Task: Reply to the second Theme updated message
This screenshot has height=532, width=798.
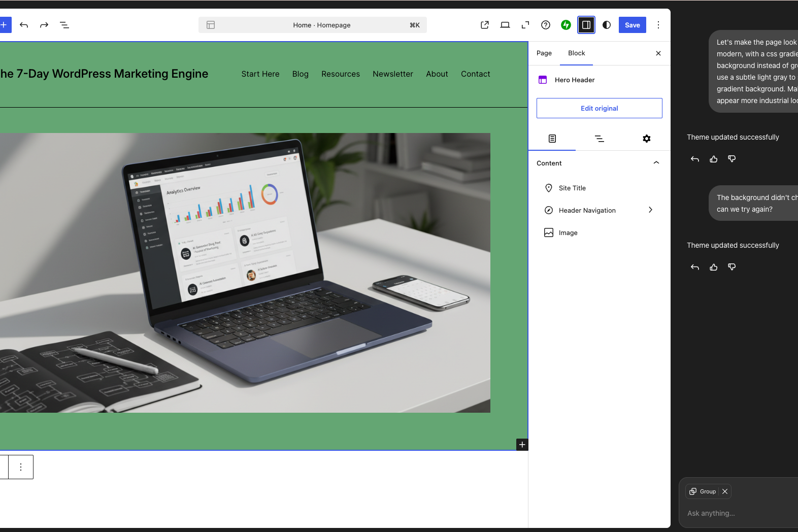Action: (695, 267)
